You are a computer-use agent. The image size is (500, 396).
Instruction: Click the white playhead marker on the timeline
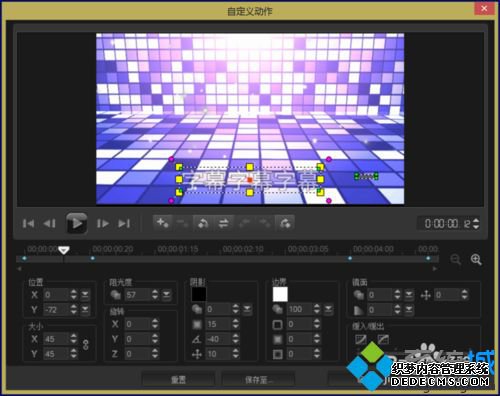tap(64, 250)
